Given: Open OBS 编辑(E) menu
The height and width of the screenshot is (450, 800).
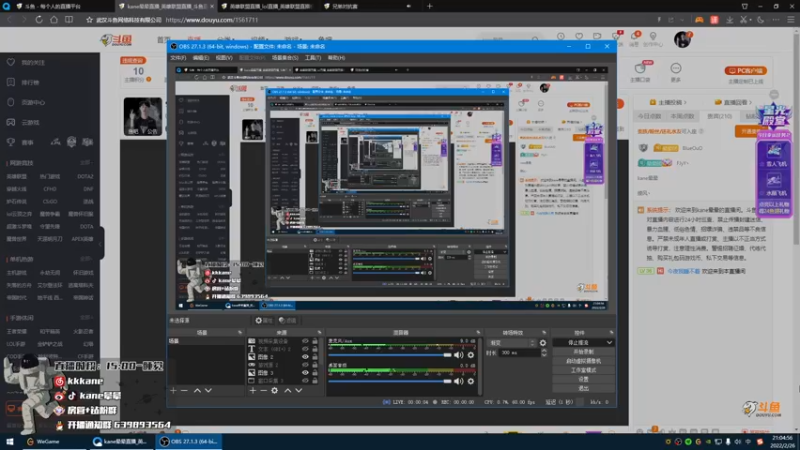Looking at the screenshot, I should [201, 58].
